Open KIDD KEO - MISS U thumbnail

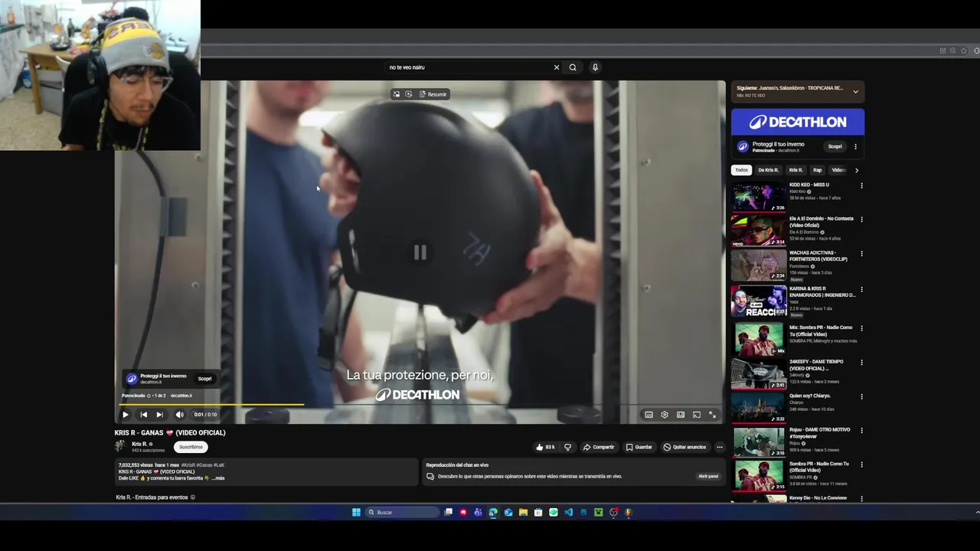point(758,197)
